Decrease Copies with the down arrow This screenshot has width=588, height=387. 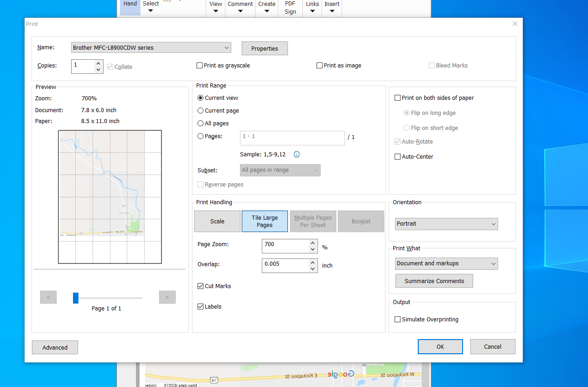tap(98, 70)
